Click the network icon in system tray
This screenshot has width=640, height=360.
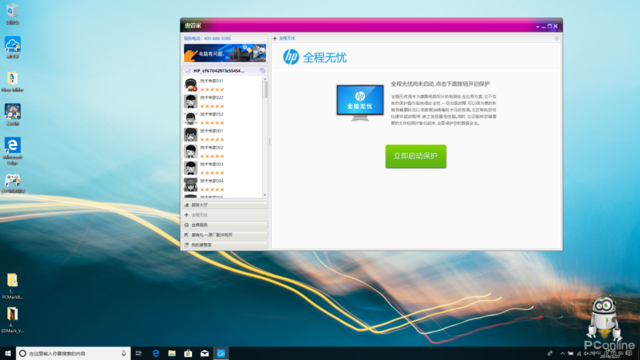point(579,353)
